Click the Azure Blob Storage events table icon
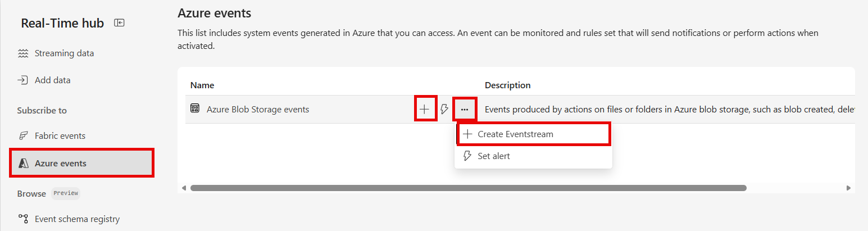This screenshot has height=231, width=868. coord(195,109)
